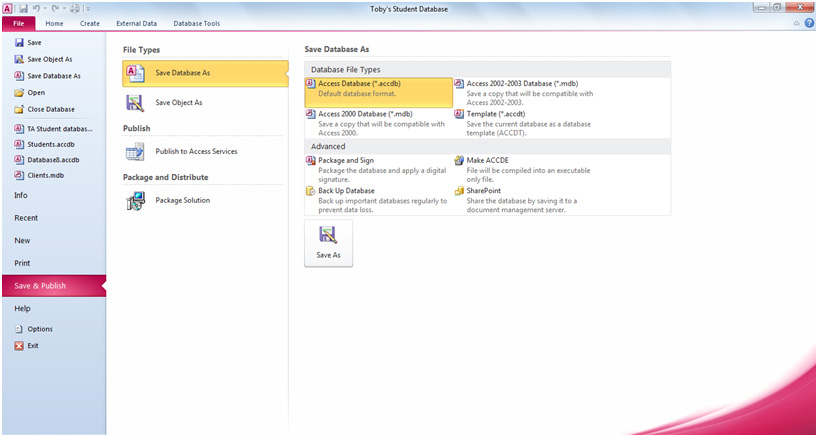Select SharePoint save option
This screenshot has width=818, height=437.
coord(527,200)
